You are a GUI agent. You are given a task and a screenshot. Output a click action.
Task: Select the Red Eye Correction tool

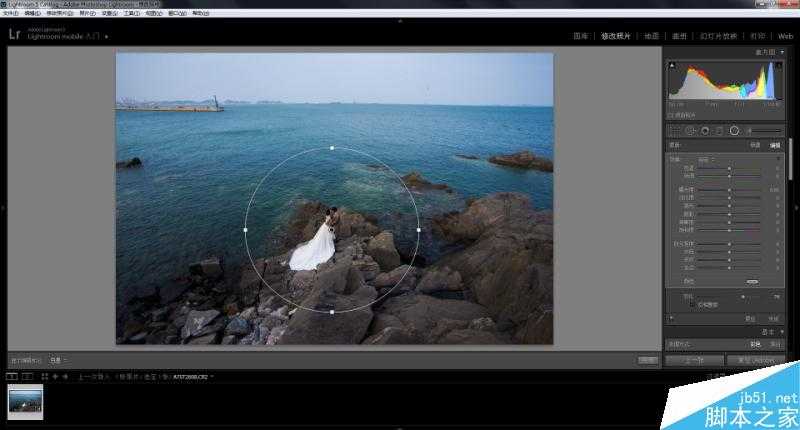pos(703,130)
